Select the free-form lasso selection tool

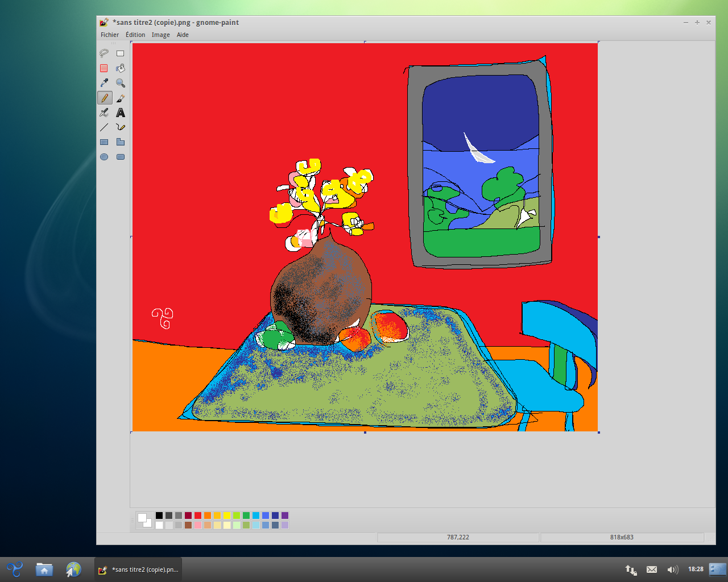[104, 53]
